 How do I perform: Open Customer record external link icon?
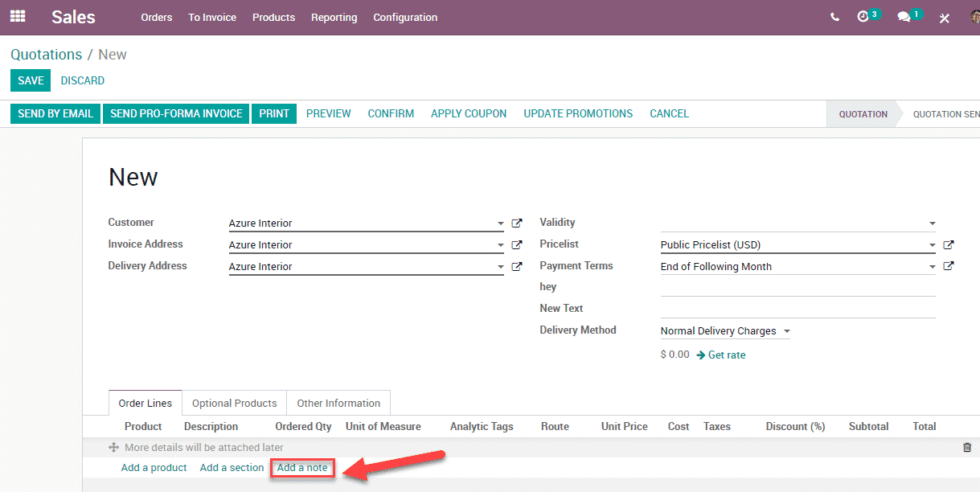click(x=517, y=223)
